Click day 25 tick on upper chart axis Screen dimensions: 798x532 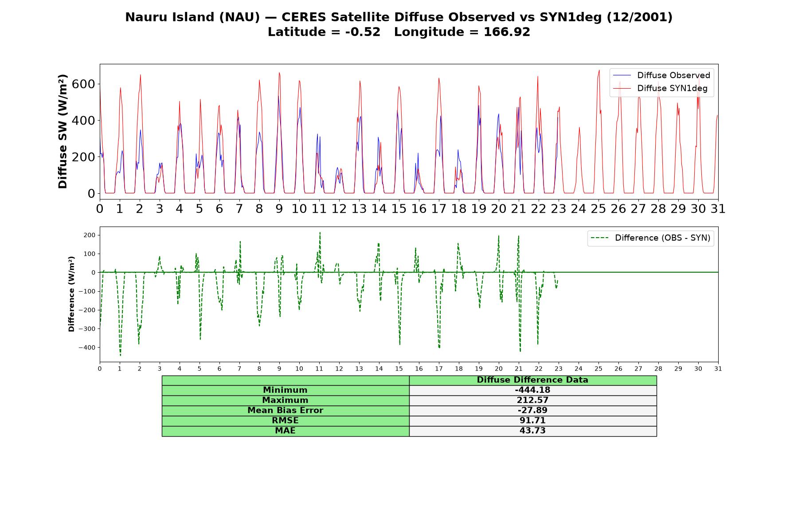coord(598,208)
